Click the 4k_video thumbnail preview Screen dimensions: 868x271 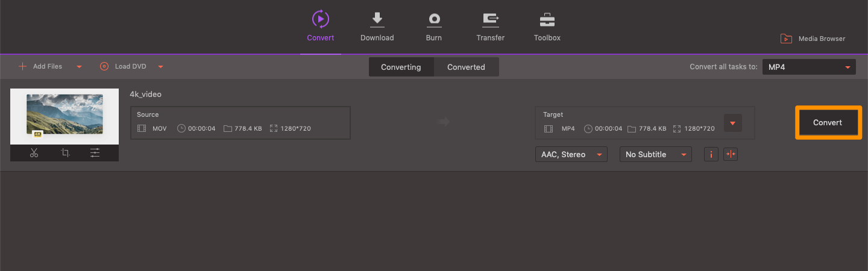tap(64, 114)
